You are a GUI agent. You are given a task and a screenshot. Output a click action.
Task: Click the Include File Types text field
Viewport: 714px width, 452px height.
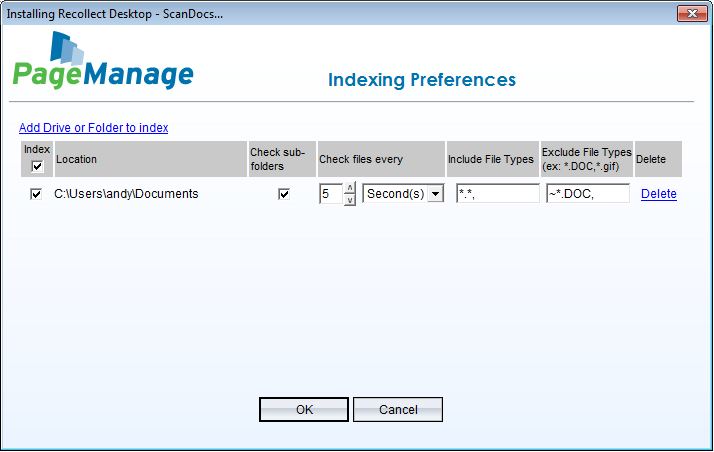coord(497,194)
